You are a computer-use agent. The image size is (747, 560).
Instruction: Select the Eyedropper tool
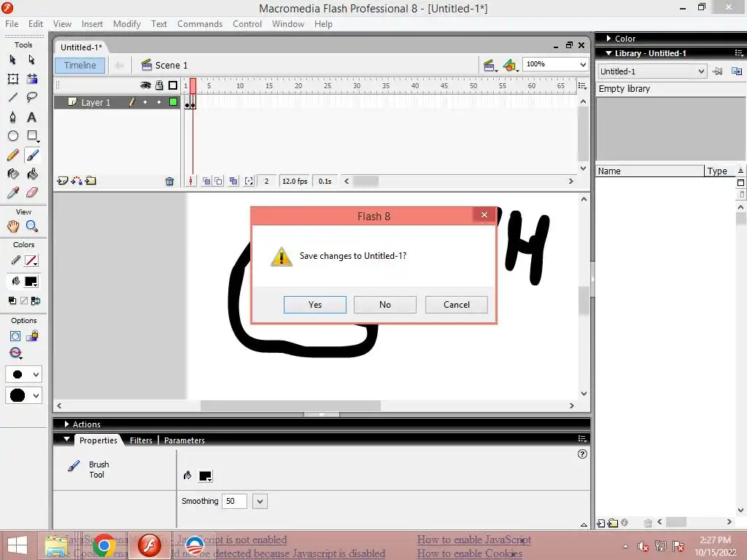[x=13, y=192]
